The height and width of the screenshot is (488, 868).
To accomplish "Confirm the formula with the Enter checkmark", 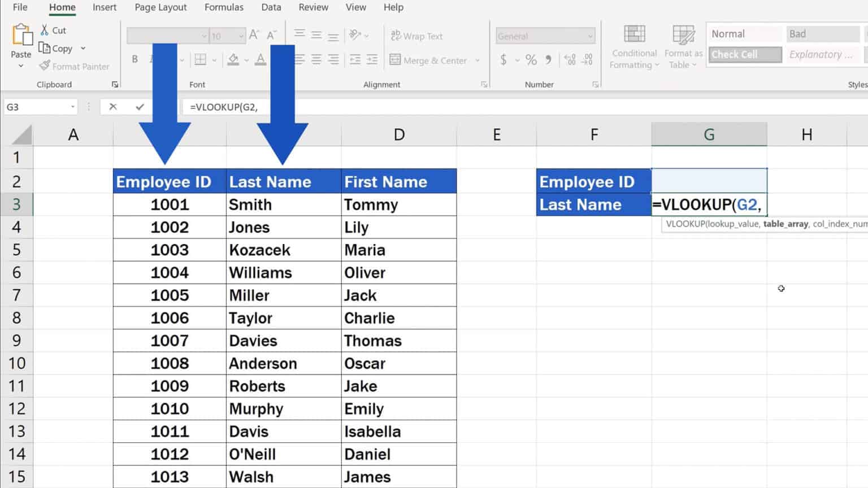I will point(139,107).
